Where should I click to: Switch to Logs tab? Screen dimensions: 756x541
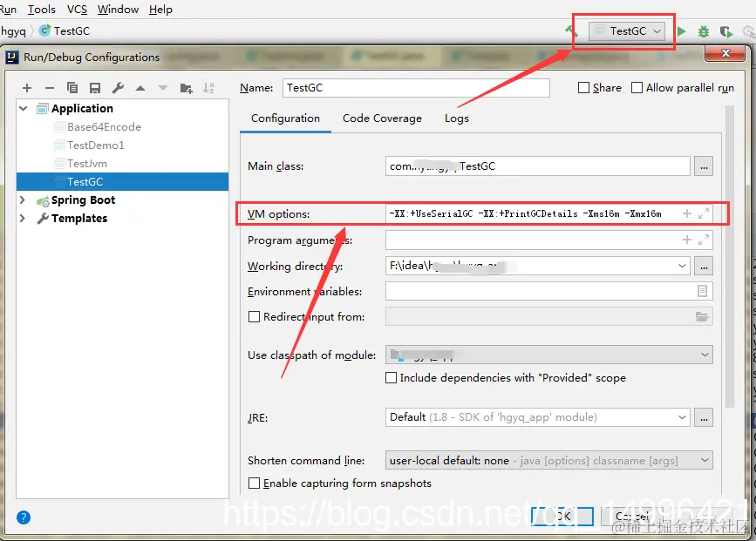(x=457, y=118)
